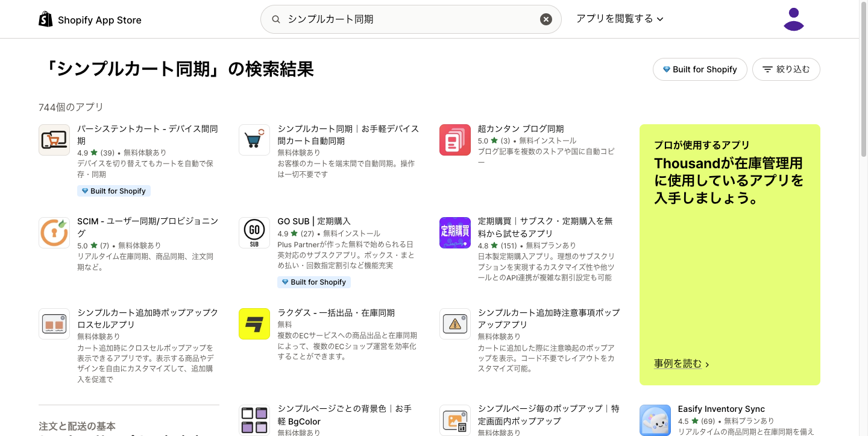The height and width of the screenshot is (436, 868).
Task: Open the purple user profile avatar
Action: tap(794, 19)
